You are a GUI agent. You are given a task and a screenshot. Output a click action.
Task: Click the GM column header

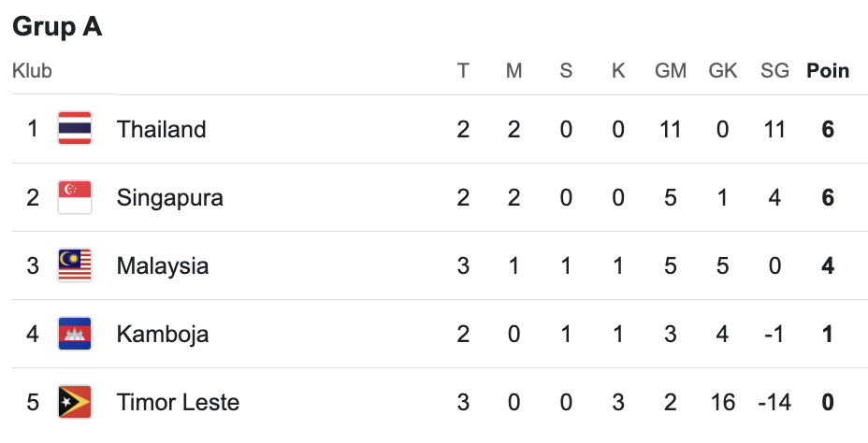click(671, 71)
